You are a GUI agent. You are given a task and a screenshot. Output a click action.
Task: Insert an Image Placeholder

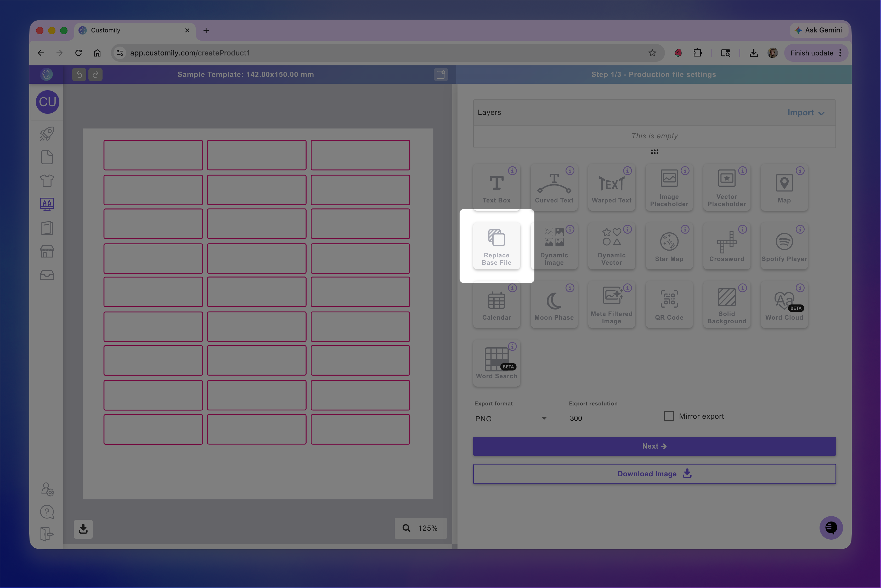click(669, 187)
